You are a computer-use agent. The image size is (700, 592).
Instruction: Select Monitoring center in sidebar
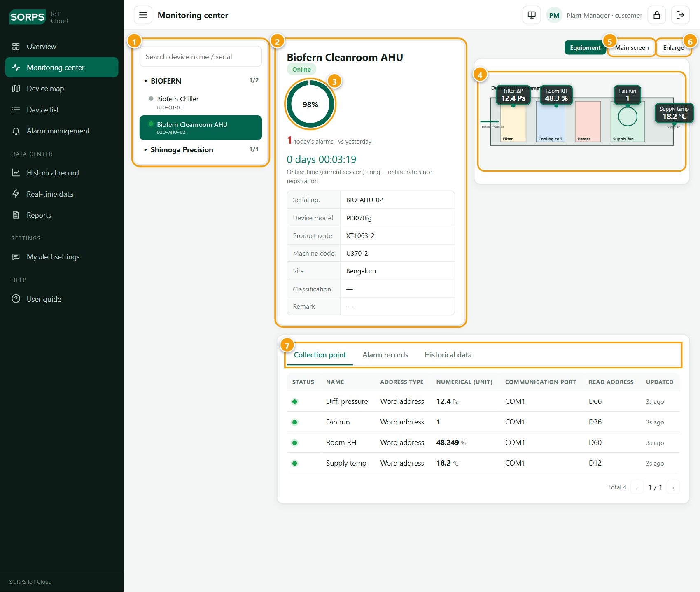click(x=62, y=68)
